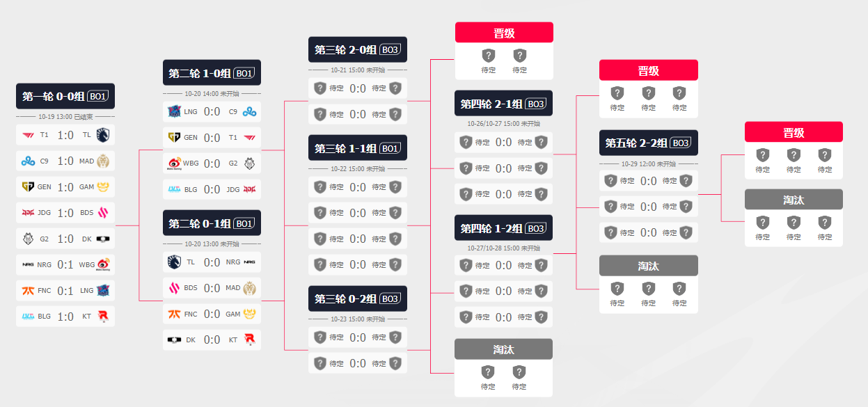Click the G2 logo in G2 vs DK
868x407 pixels.
pyautogui.click(x=29, y=239)
